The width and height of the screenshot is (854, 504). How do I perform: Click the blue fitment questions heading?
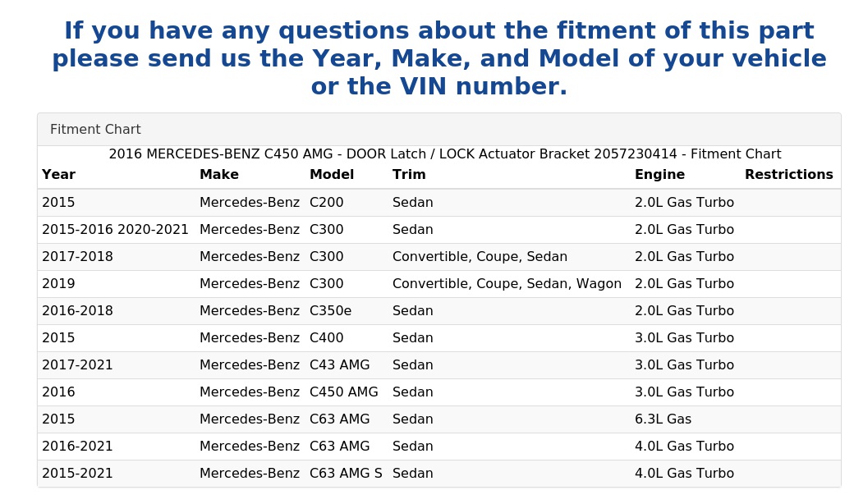point(439,58)
